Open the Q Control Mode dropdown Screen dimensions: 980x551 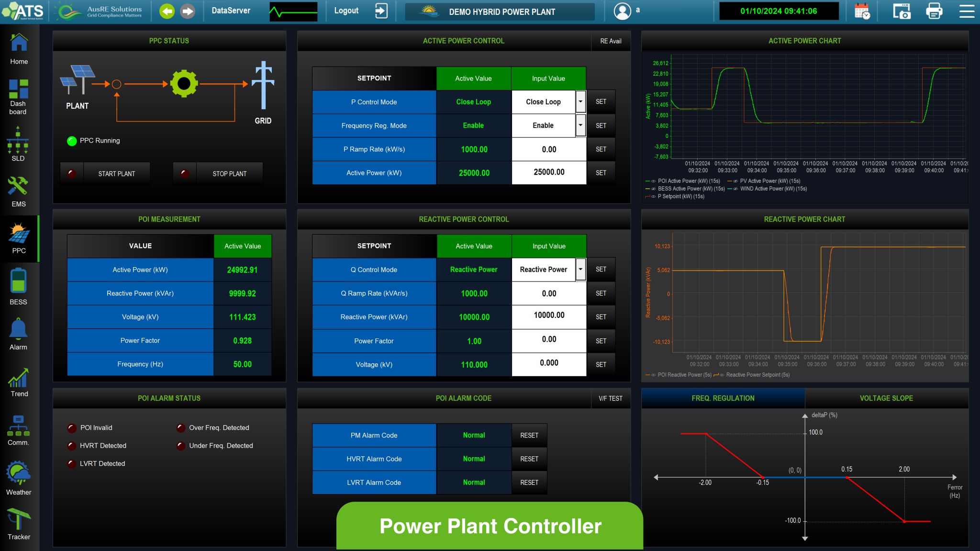pos(580,270)
